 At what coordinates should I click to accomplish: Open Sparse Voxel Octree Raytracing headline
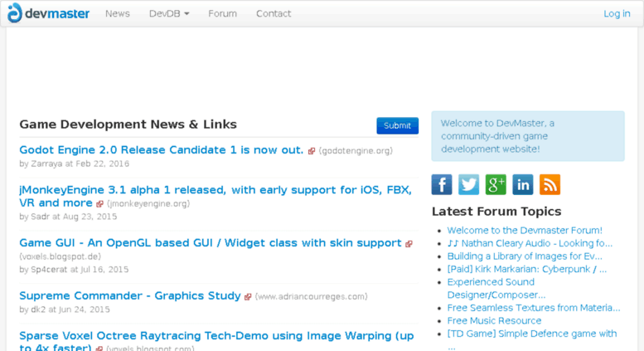click(x=216, y=341)
